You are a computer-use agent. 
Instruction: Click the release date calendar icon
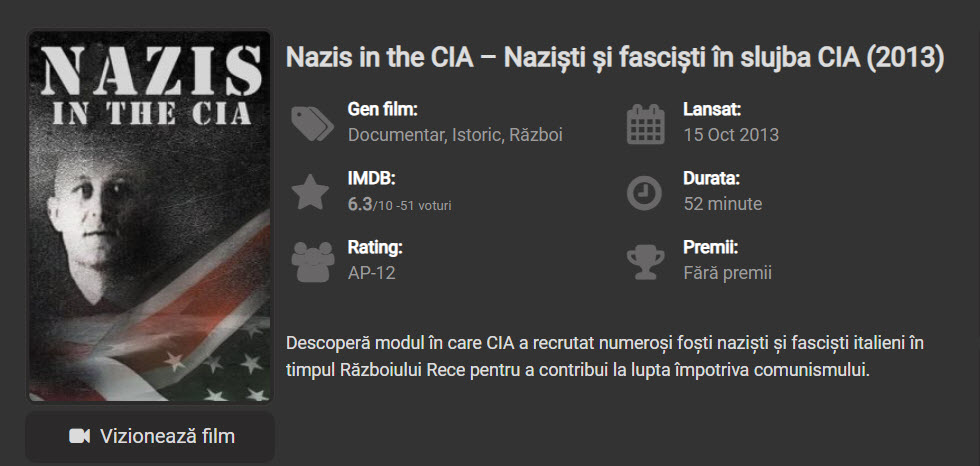point(645,123)
